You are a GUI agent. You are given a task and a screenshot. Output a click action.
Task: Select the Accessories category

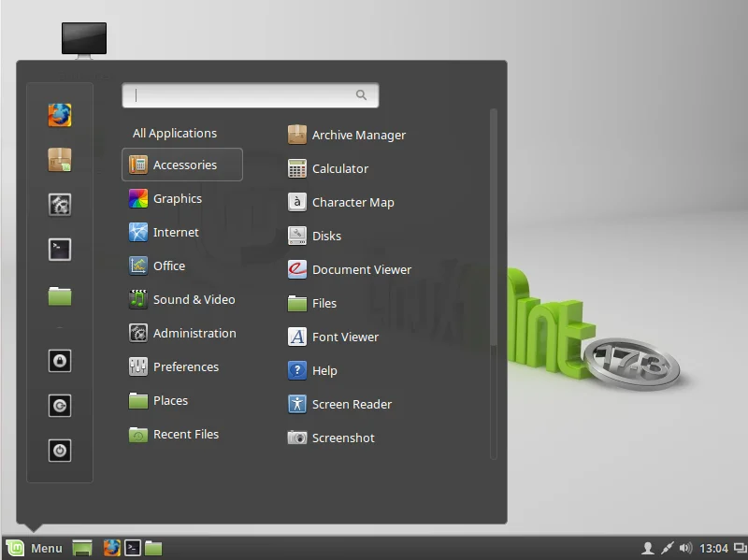click(182, 165)
